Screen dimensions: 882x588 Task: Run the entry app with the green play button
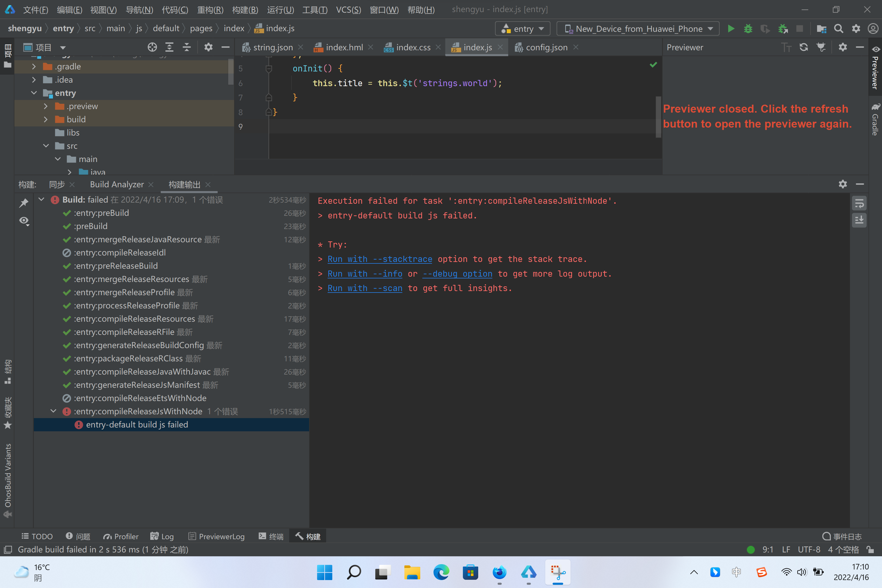pos(731,29)
